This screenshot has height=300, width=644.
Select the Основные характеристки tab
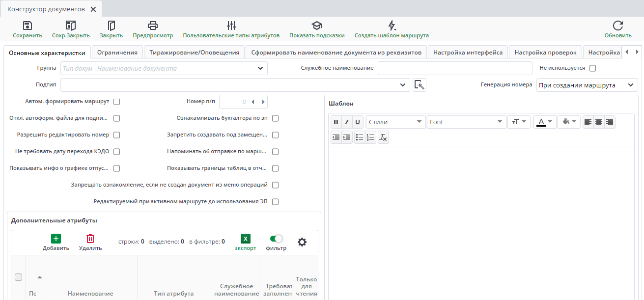tap(47, 53)
